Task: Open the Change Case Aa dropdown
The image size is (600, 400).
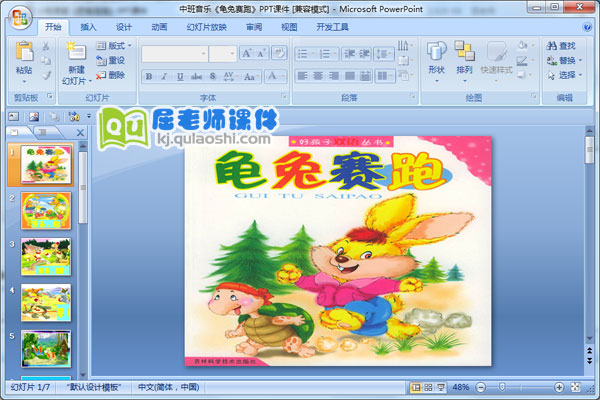Action: [251, 77]
